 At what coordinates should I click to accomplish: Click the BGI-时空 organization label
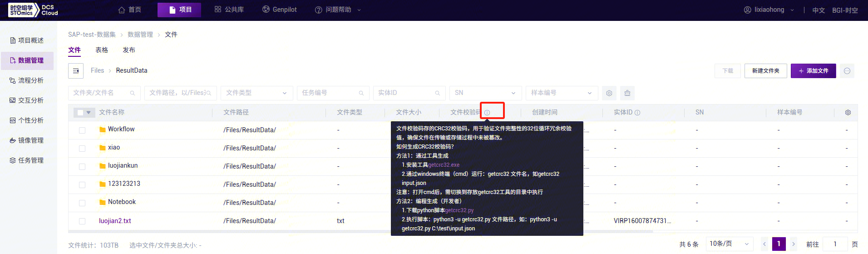[845, 10]
